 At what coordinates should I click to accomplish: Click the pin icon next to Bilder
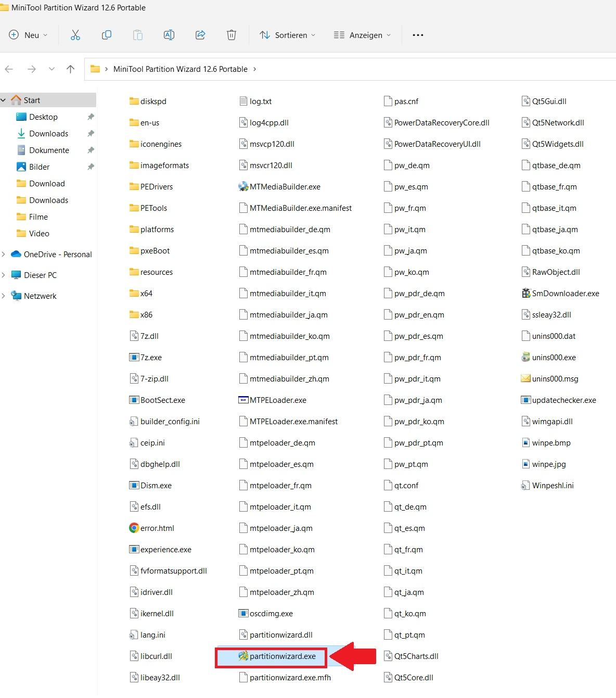(x=91, y=167)
